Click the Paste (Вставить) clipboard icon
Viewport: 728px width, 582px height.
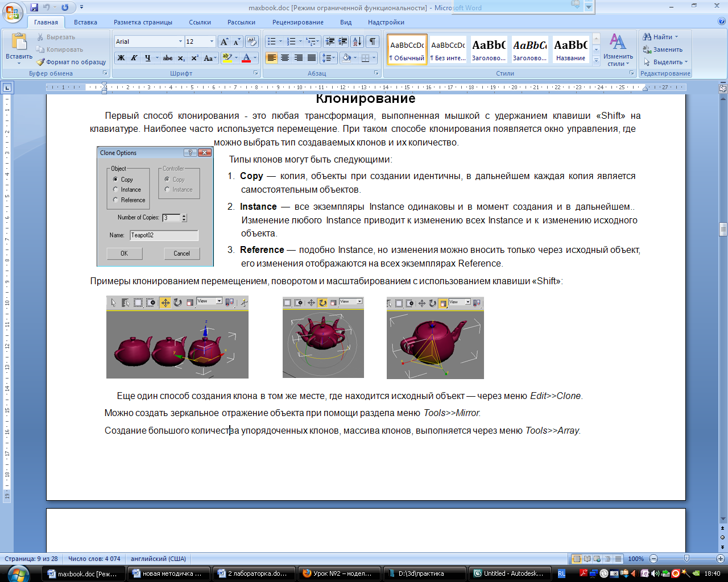pos(19,41)
